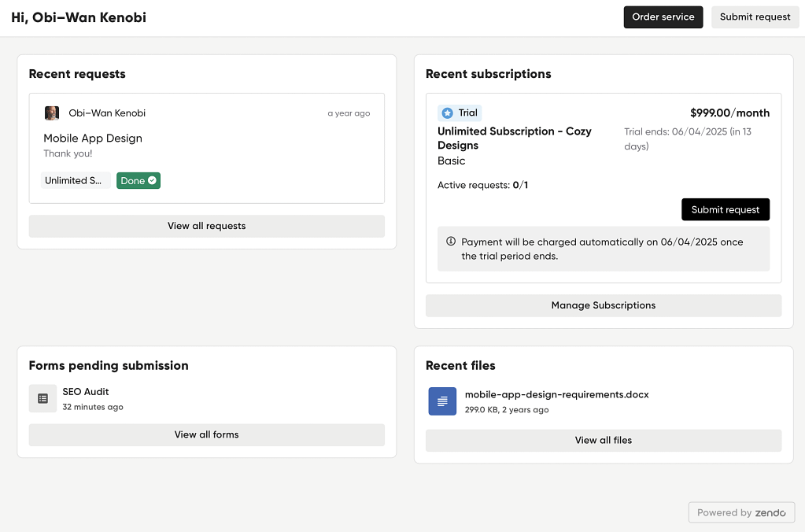Click the Order service button
Viewport: 805px width, 532px height.
(x=663, y=17)
